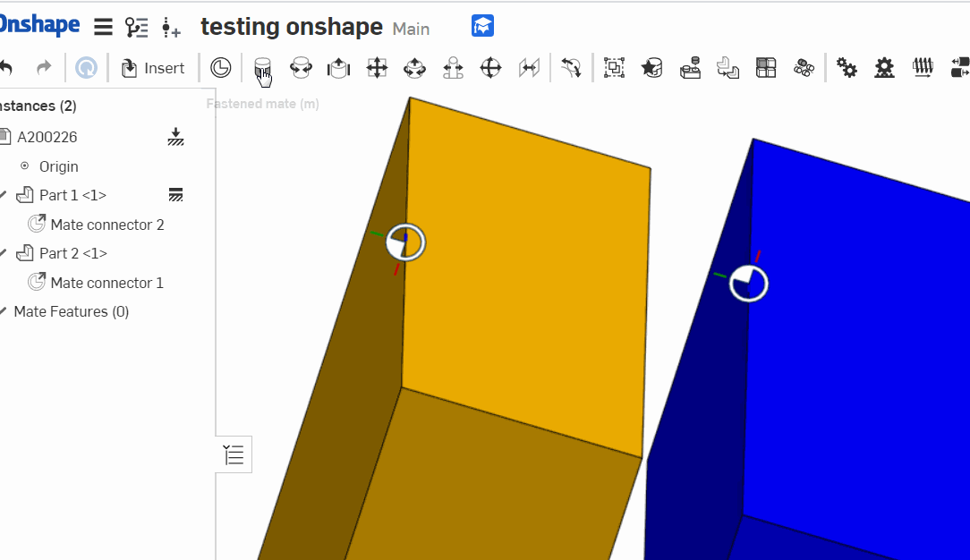Image resolution: width=970 pixels, height=560 pixels.
Task: Click the Instances (2) header
Action: 38,106
